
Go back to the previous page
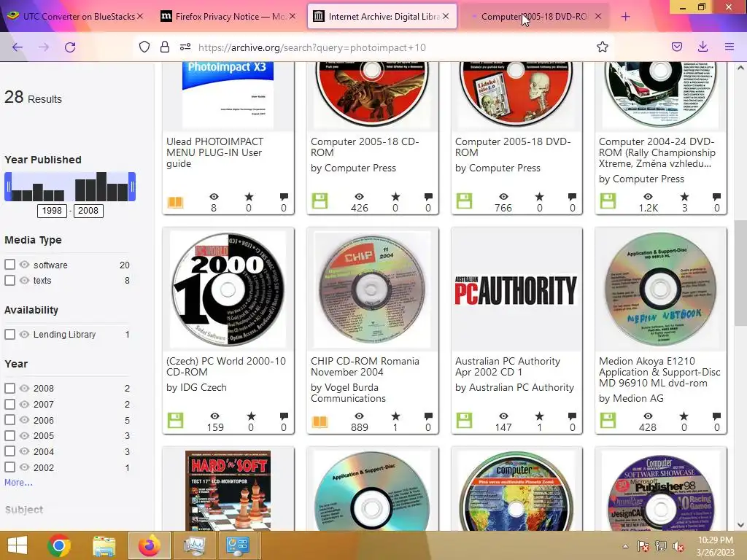18,47
